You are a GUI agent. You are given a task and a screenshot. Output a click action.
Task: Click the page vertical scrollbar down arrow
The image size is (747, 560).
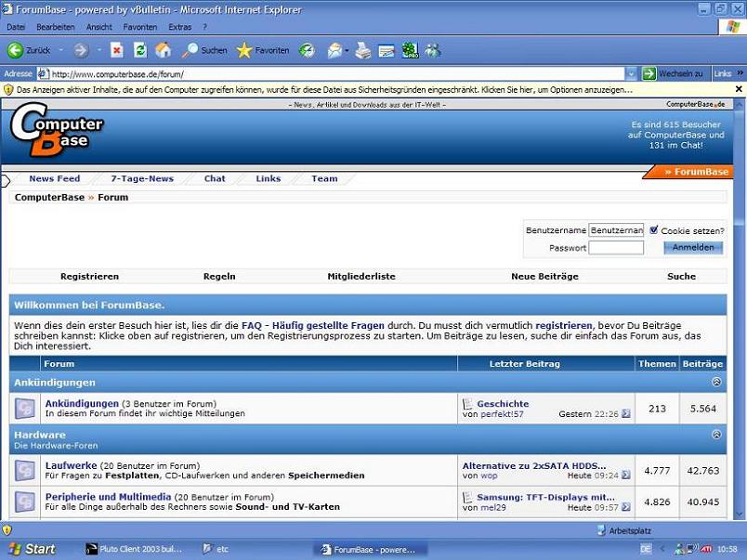point(739,514)
